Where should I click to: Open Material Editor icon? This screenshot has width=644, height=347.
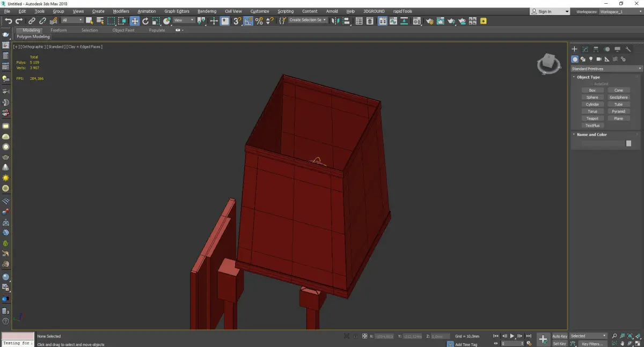[x=416, y=21]
